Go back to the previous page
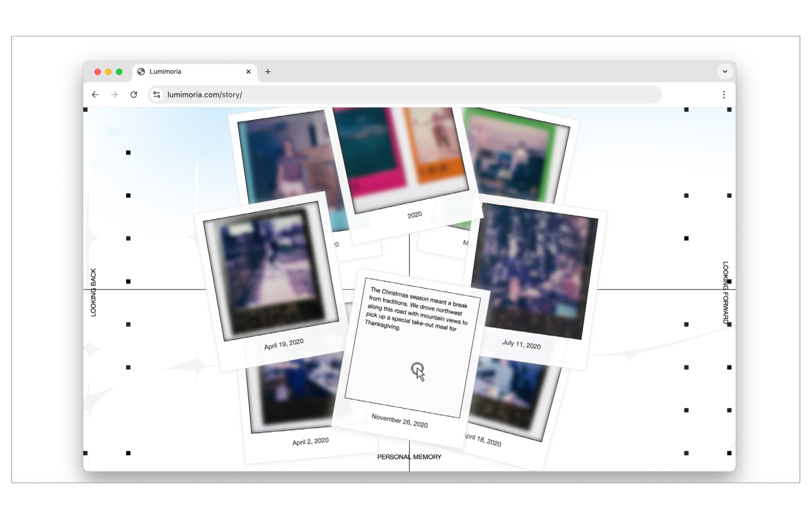The width and height of the screenshot is (812, 519). click(x=95, y=95)
